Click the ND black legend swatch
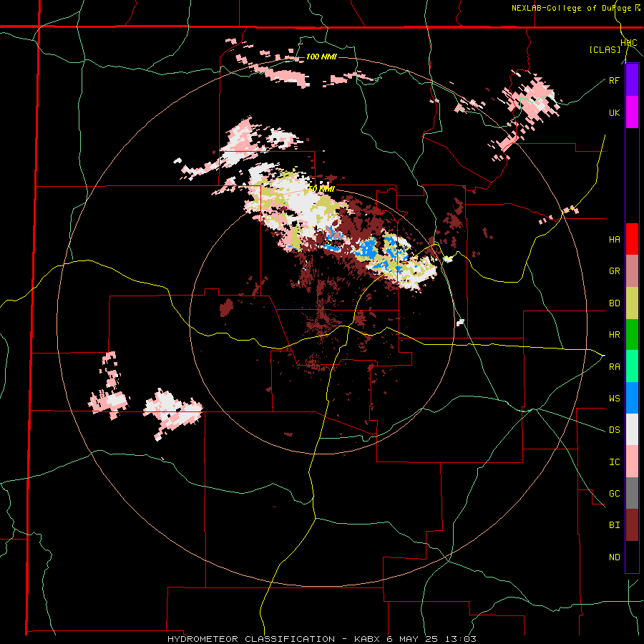 (632, 557)
